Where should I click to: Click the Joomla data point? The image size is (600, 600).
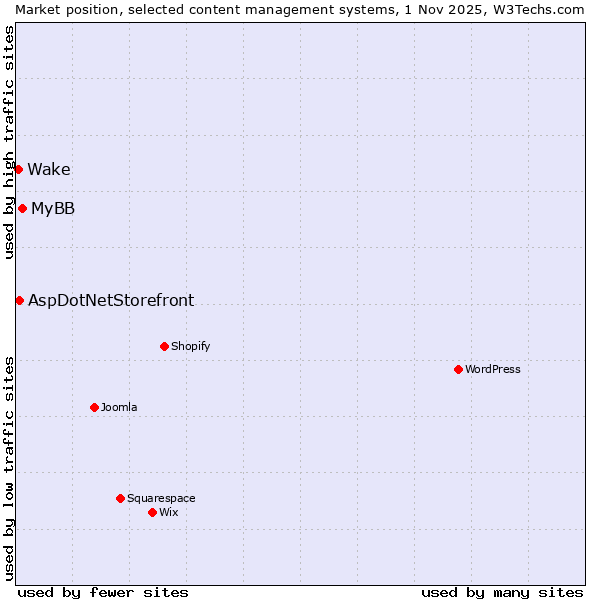[94, 407]
